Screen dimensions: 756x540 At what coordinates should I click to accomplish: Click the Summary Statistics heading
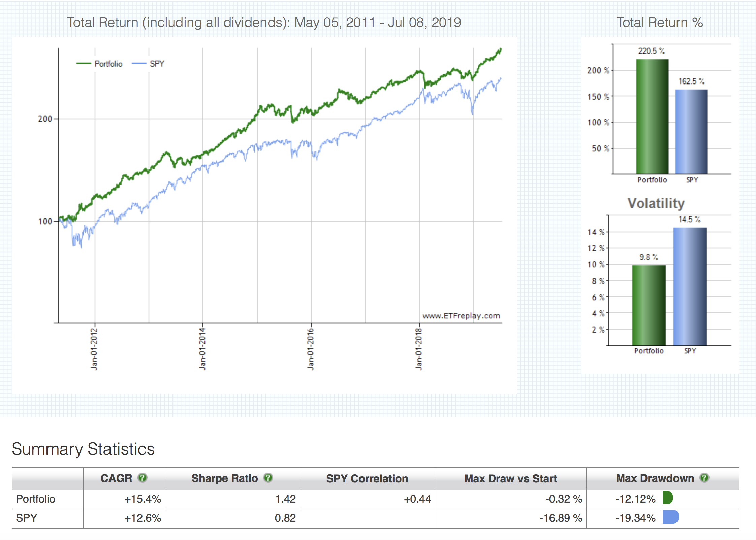(83, 449)
